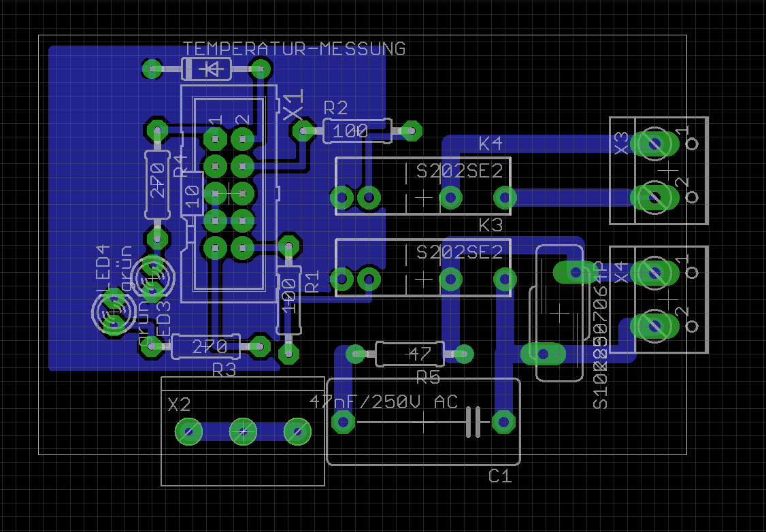Click the R5 designator label
This screenshot has height=532, width=766.
click(428, 377)
